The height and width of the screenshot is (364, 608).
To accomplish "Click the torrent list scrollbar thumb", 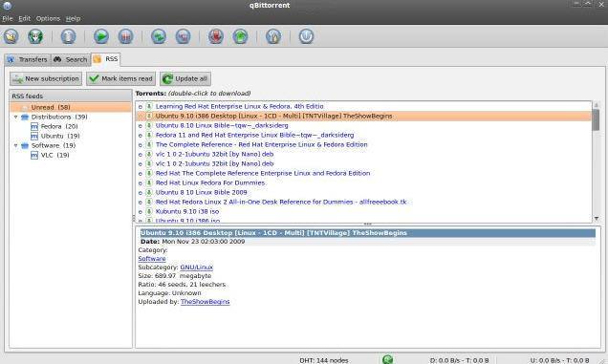I will tap(597, 119).
